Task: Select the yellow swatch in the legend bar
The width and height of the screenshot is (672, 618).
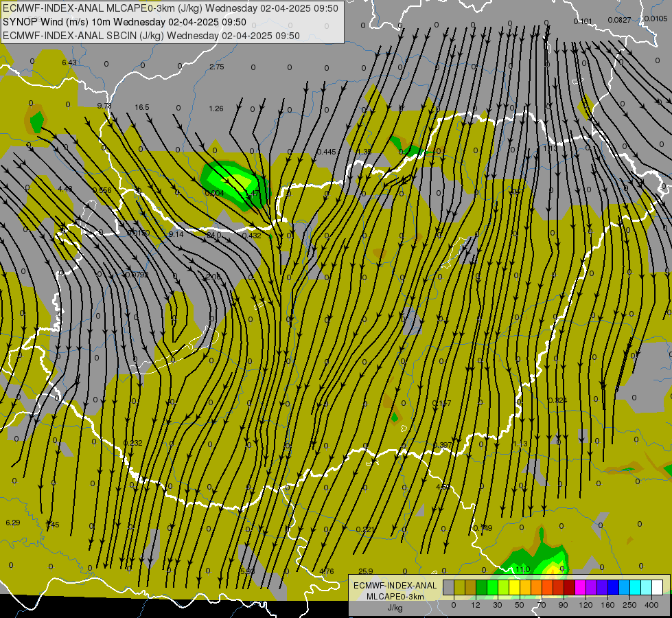Action: (x=514, y=588)
